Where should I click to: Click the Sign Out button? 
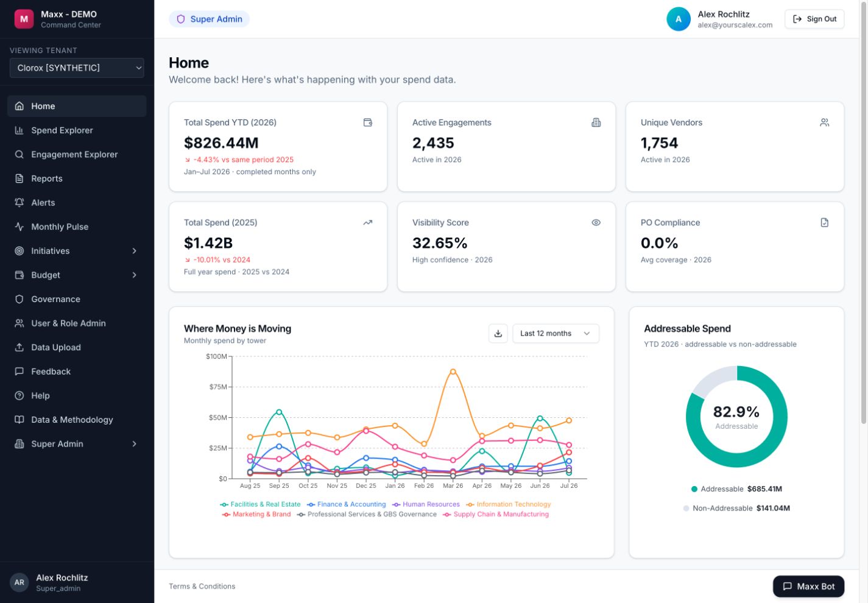coord(814,19)
